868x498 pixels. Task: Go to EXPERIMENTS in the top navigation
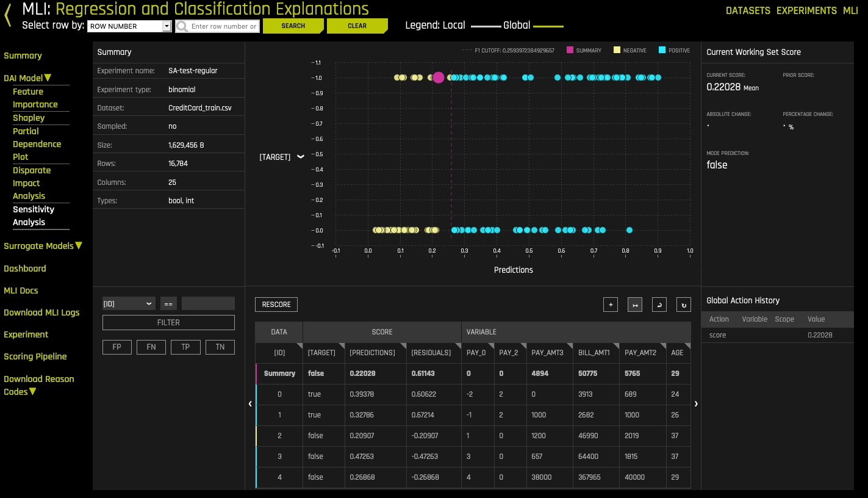(806, 10)
